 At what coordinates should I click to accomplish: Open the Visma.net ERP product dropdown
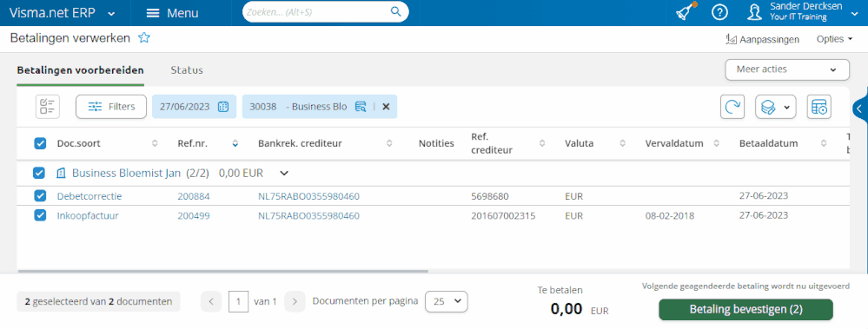click(x=112, y=13)
